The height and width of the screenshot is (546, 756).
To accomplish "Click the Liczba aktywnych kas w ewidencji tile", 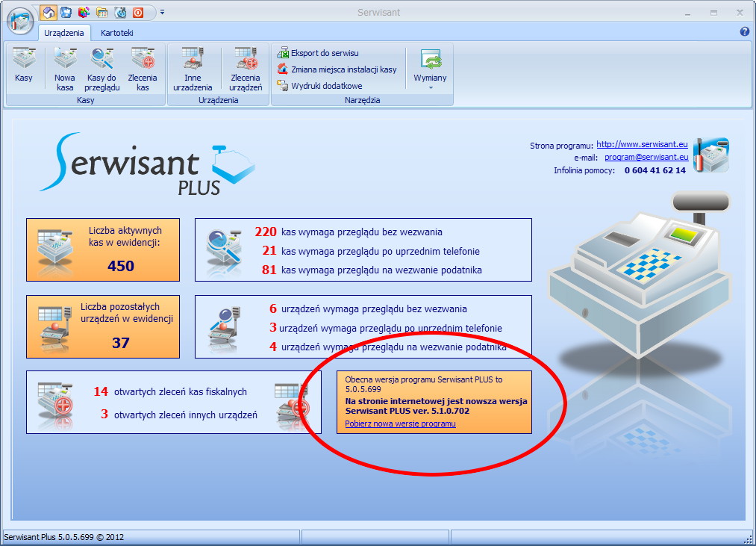I will pyautogui.click(x=103, y=249).
